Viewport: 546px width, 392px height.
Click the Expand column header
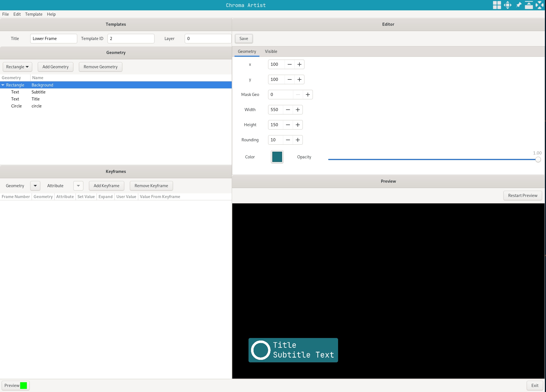(x=106, y=197)
